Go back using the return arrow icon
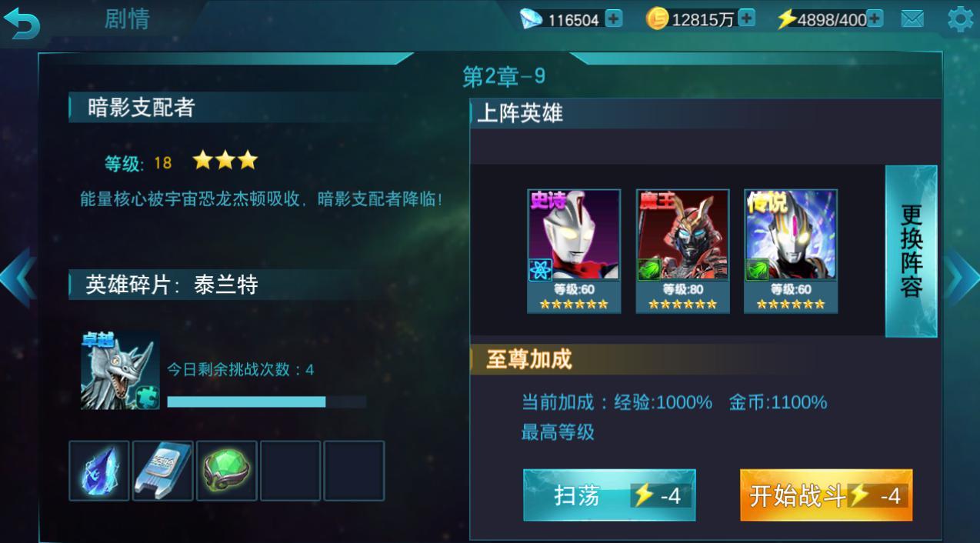Viewport: 980px width, 543px height. click(x=22, y=21)
